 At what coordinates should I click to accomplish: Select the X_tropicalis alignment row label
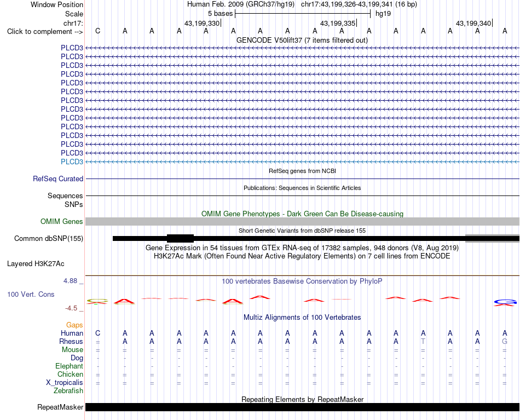point(65,383)
